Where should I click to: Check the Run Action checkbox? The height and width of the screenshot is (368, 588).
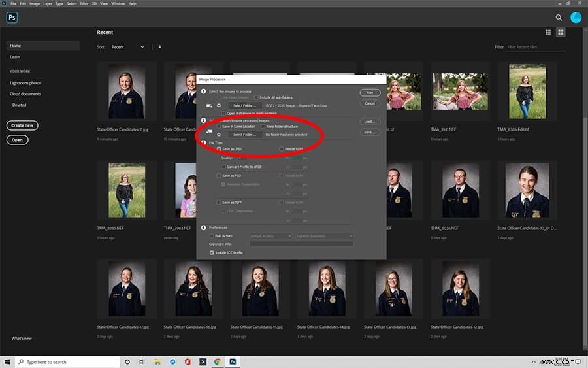(212, 236)
